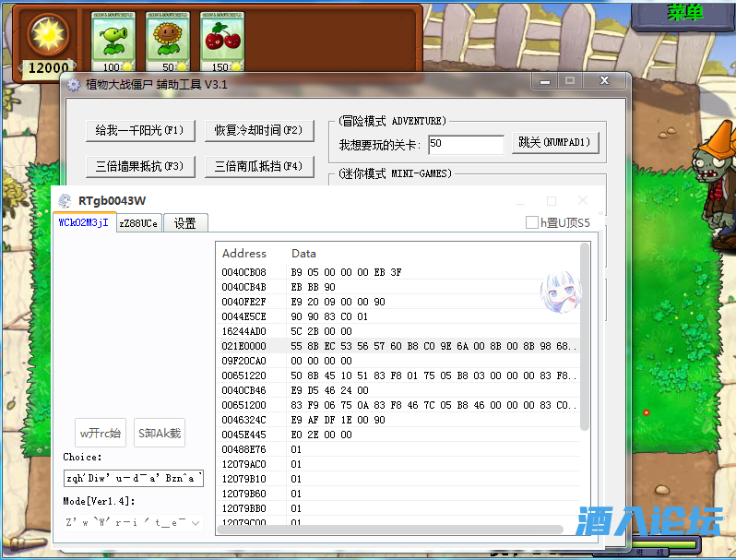
Task: Select row with address 0046324C
Action: point(399,420)
